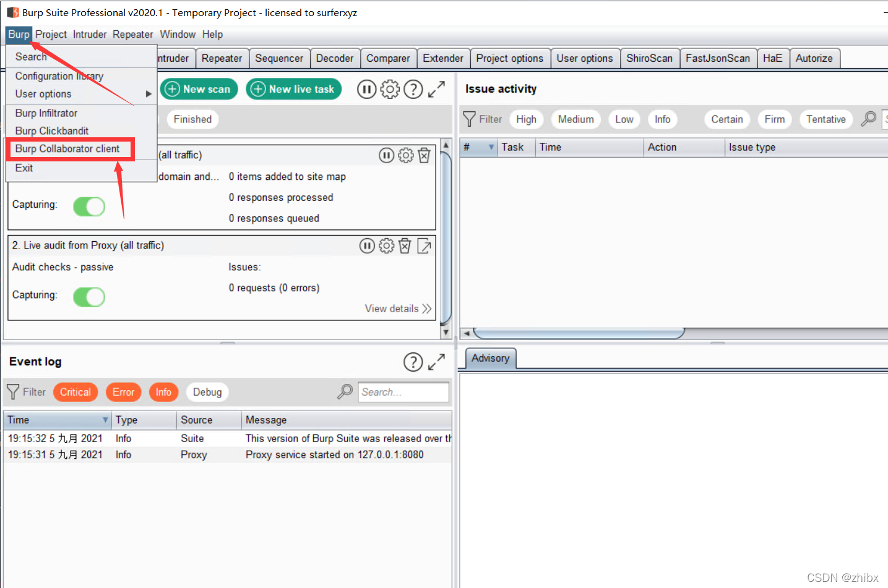Click the Event log search magnifier icon
888x588 pixels.
pos(345,391)
